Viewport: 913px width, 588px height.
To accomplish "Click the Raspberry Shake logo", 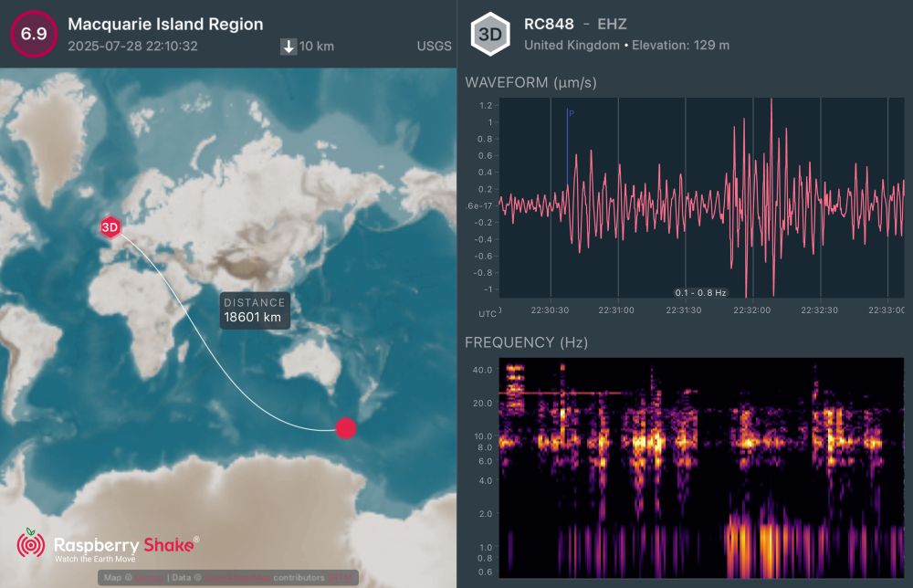I will tap(108, 545).
